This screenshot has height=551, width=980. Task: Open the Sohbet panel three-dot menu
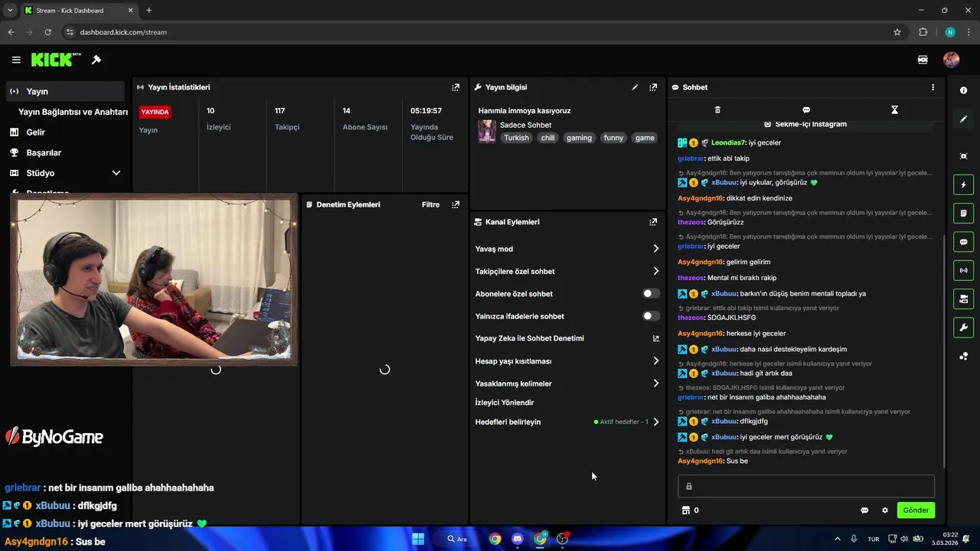pyautogui.click(x=933, y=87)
